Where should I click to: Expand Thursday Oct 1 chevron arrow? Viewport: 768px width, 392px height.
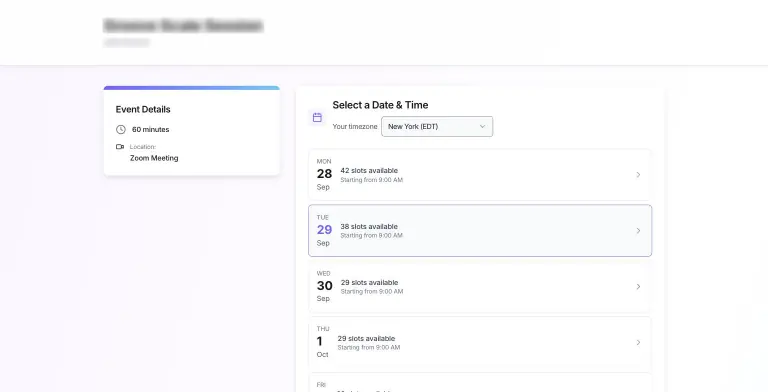pos(638,343)
